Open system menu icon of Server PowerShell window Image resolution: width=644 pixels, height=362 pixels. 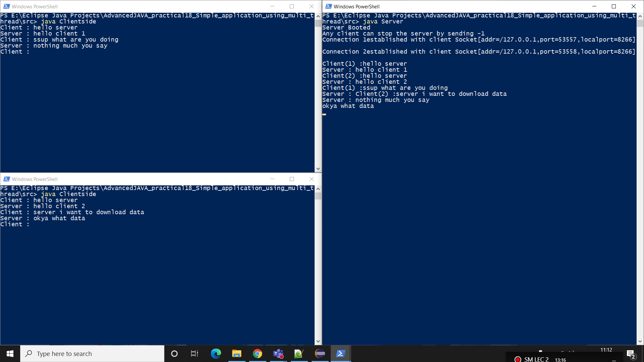click(x=328, y=6)
